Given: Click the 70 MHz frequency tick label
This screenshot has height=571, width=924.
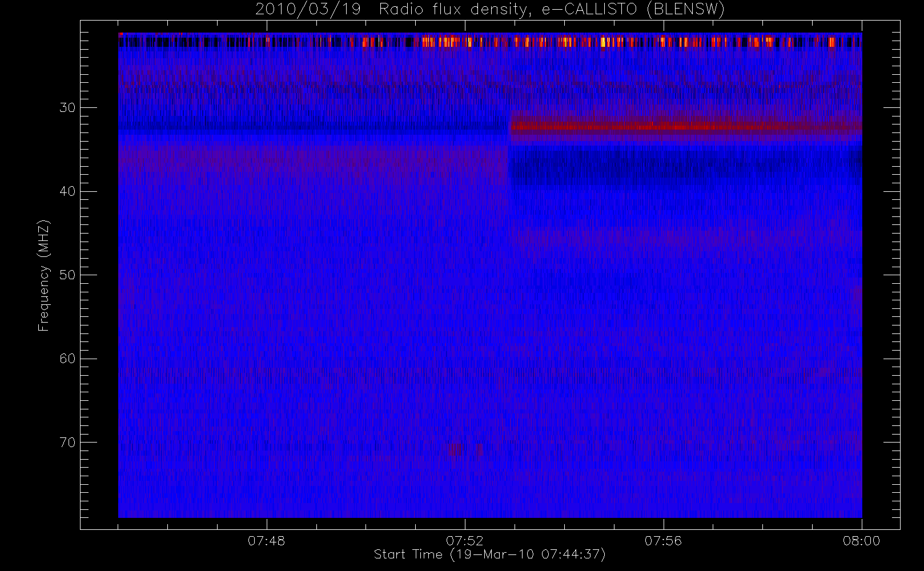Looking at the screenshot, I should coord(67,443).
